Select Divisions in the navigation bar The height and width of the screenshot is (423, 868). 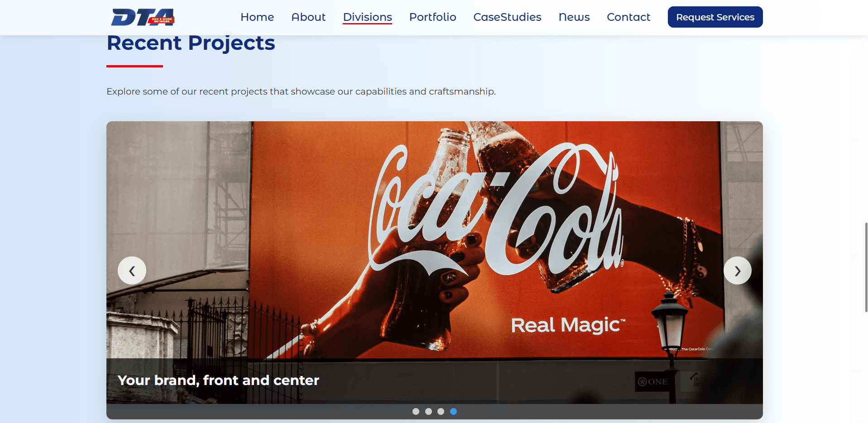[367, 17]
